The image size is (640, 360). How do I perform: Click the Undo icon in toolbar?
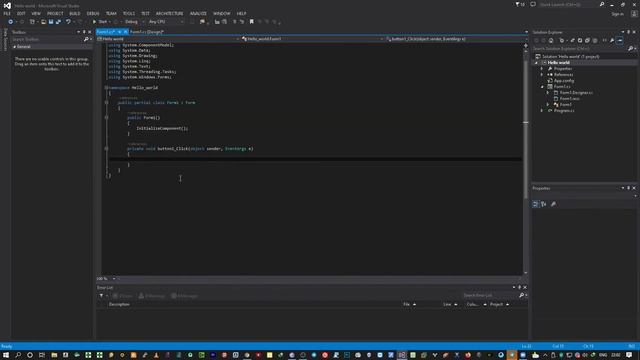point(68,22)
